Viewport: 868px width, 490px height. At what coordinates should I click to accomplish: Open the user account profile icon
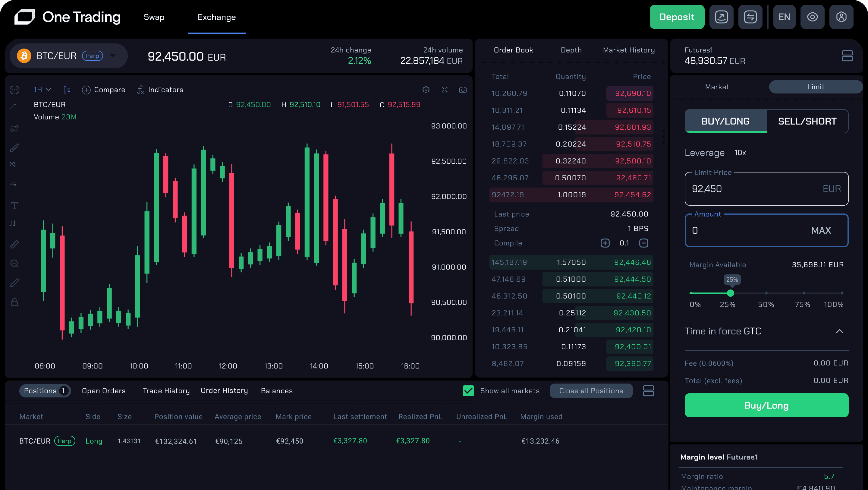coord(841,17)
